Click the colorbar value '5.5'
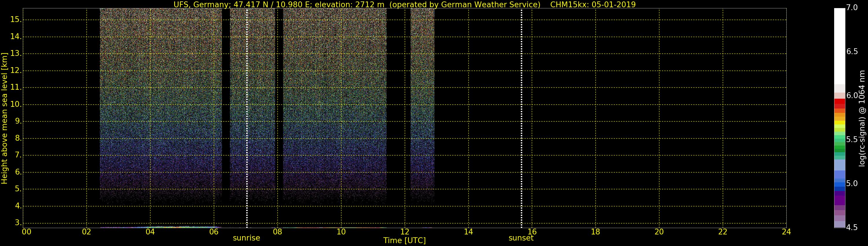868x246 pixels. [x=852, y=139]
